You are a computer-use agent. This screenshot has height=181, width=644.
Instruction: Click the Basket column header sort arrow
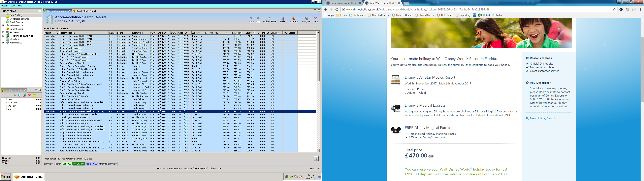[253, 33]
